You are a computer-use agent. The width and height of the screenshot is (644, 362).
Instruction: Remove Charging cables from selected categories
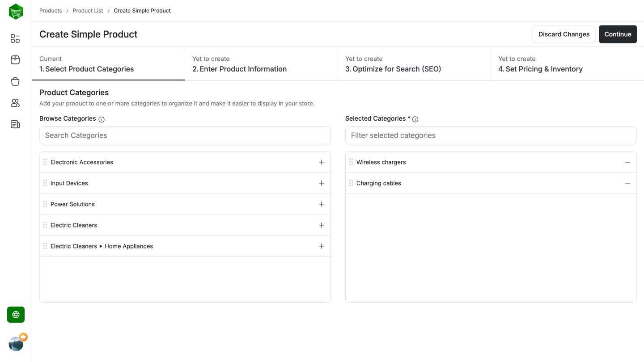tap(627, 183)
